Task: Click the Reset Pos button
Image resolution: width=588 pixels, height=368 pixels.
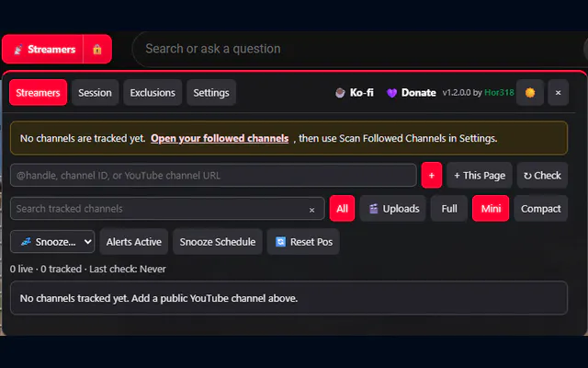Action: 303,241
